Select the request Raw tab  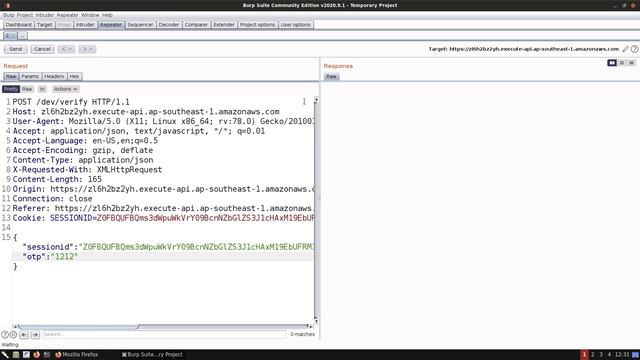coord(11,76)
